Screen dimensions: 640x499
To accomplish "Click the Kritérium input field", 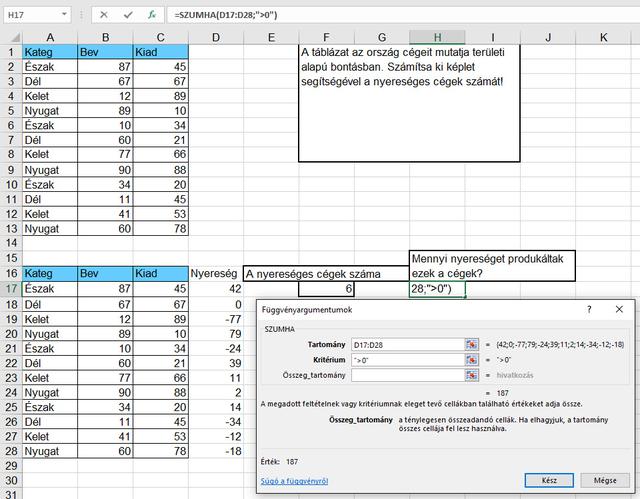I will [408, 360].
